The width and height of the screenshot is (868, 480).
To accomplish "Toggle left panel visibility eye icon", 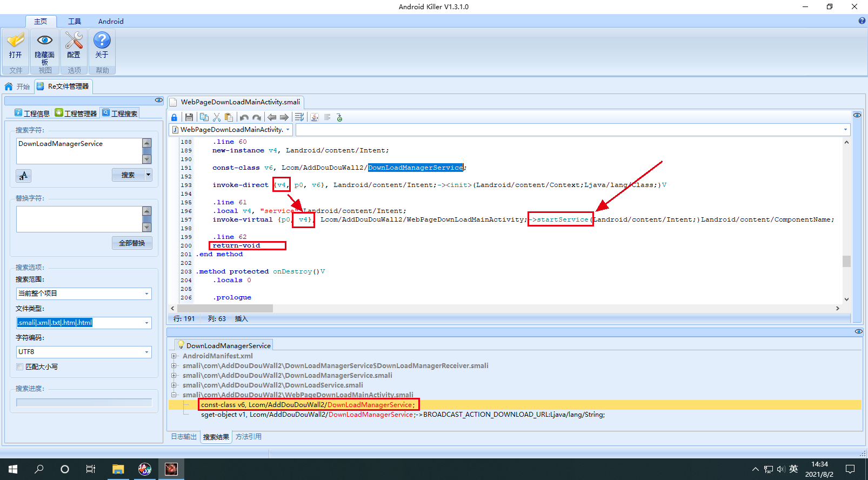I will point(159,100).
